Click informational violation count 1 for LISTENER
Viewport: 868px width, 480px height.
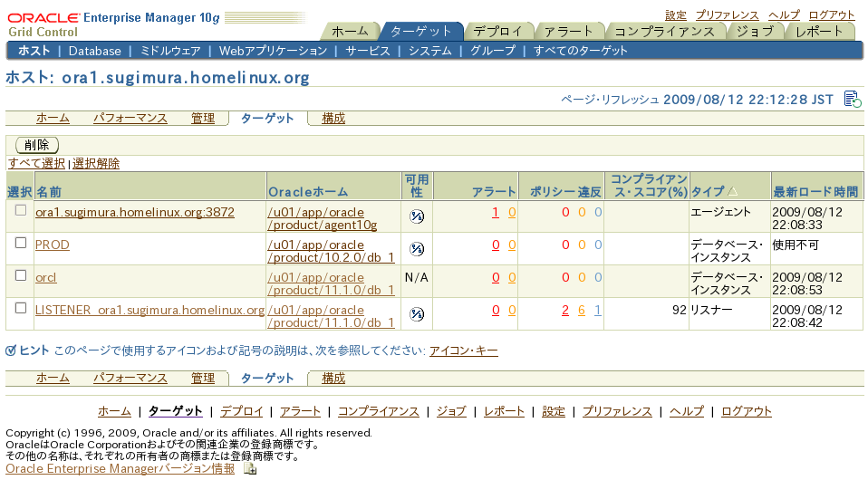tap(598, 310)
